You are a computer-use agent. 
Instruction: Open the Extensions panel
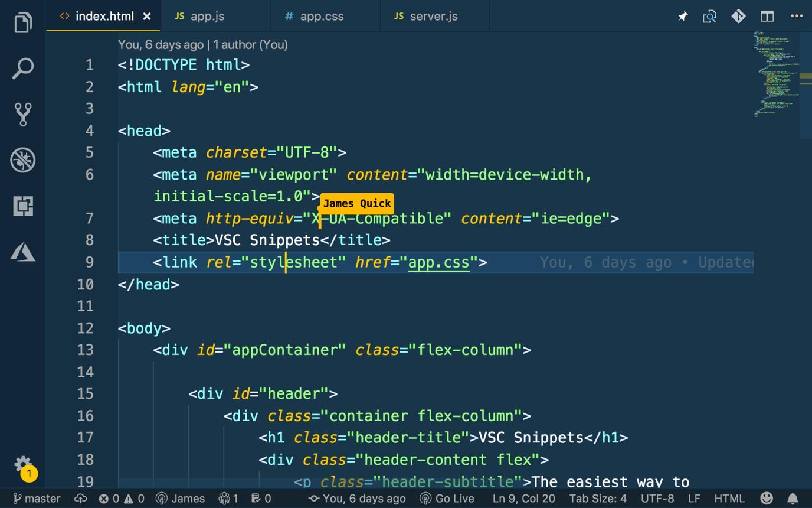tap(22, 206)
